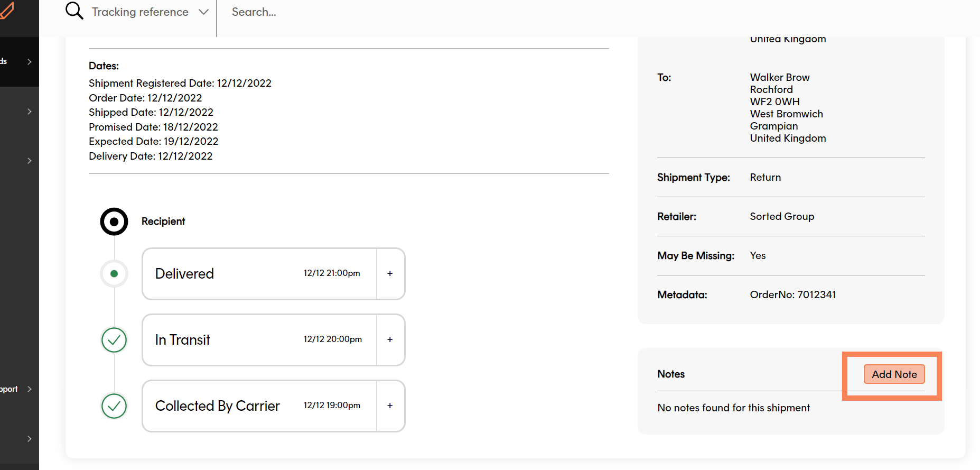Click the 12/12 21:00pm Delivered timestamp
The width and height of the screenshot is (980, 470).
[x=332, y=273]
